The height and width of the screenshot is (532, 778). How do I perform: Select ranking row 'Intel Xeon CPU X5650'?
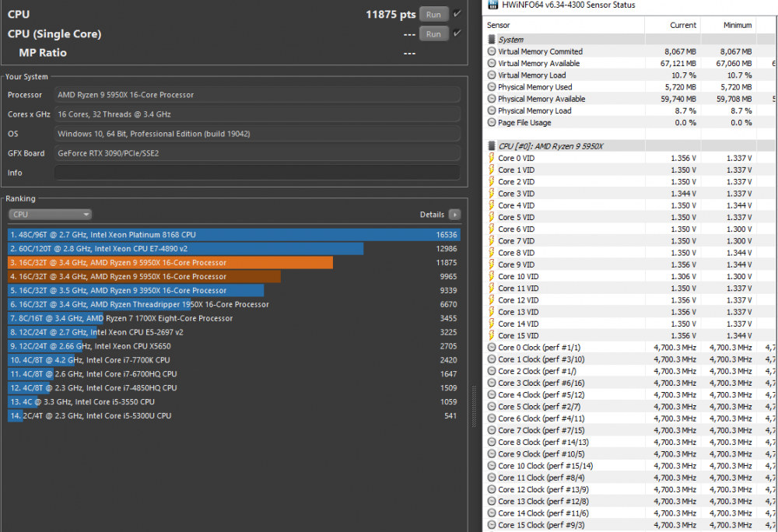coord(234,346)
